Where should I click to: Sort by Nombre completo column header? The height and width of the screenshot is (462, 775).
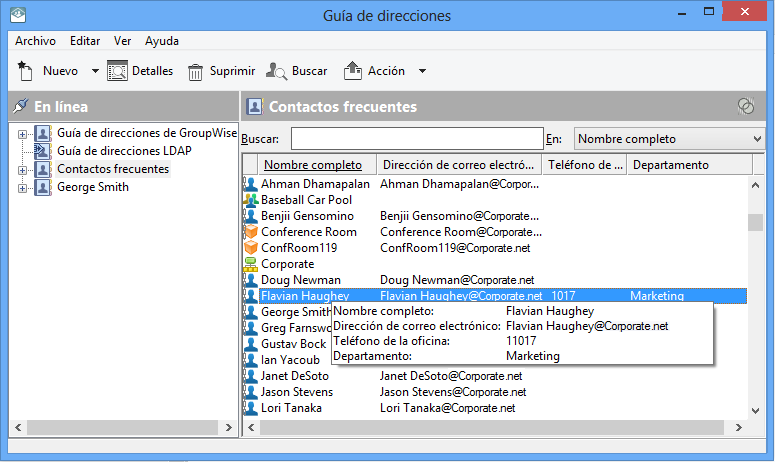coord(317,165)
